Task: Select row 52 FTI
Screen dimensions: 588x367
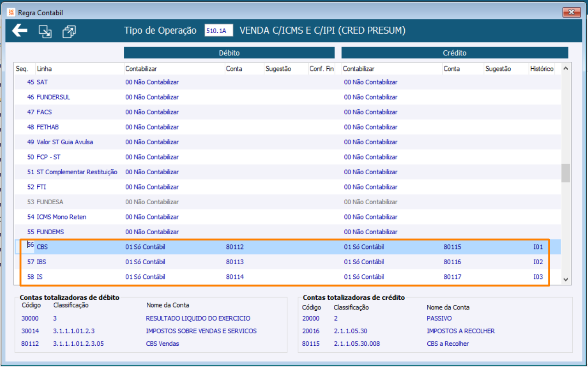Action: 288,187
